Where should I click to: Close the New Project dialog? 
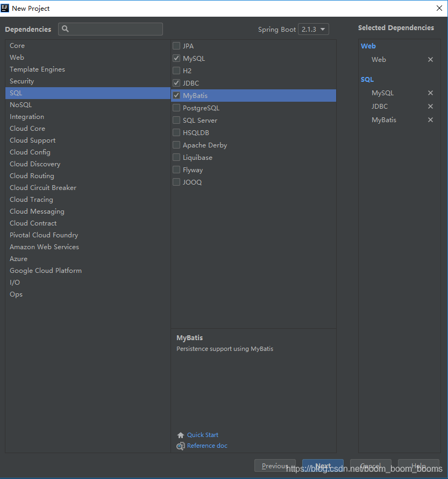click(x=439, y=8)
